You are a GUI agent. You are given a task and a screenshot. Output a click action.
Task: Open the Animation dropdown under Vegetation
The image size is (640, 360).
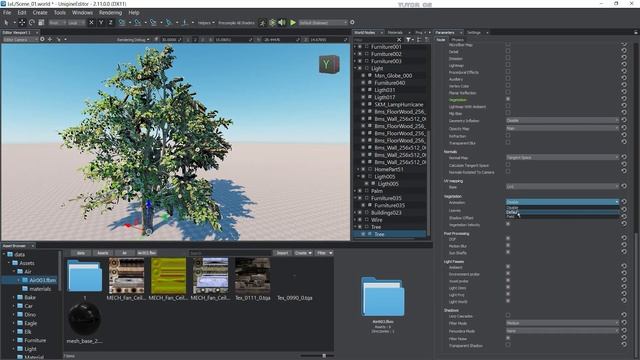pyautogui.click(x=562, y=202)
